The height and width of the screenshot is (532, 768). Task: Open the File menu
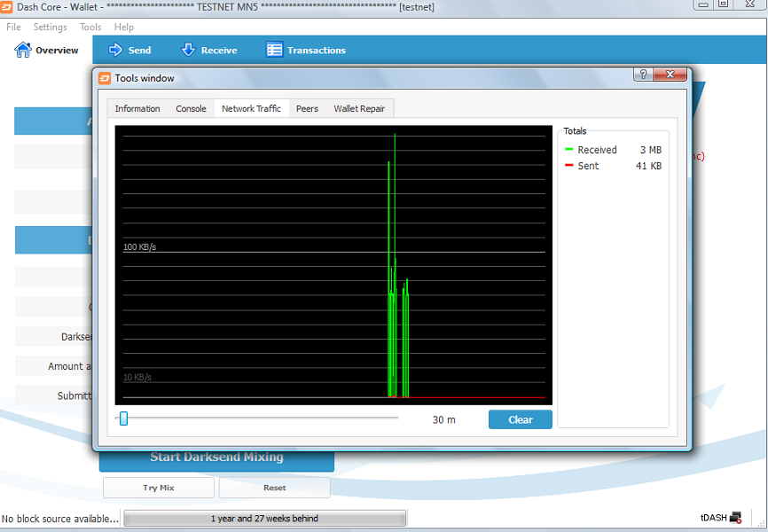[13, 27]
